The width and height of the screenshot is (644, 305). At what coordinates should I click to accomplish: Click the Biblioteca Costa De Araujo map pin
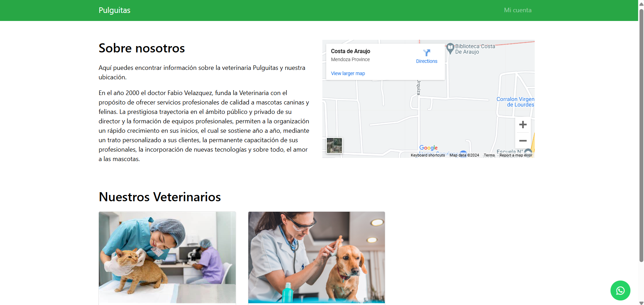click(450, 48)
